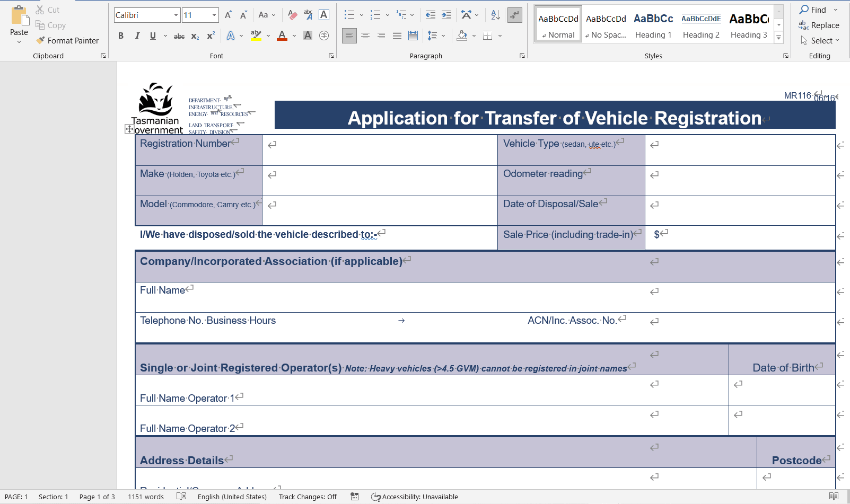Open the spelling check status icon

pyautogui.click(x=181, y=497)
